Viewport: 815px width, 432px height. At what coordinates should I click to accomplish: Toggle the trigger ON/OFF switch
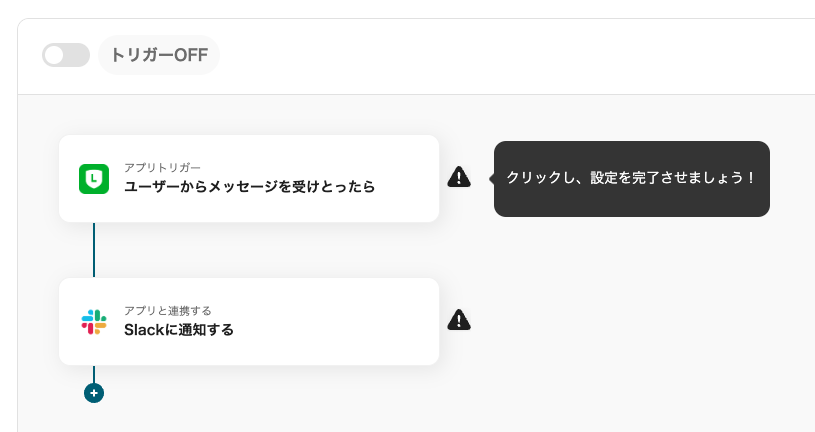[66, 55]
